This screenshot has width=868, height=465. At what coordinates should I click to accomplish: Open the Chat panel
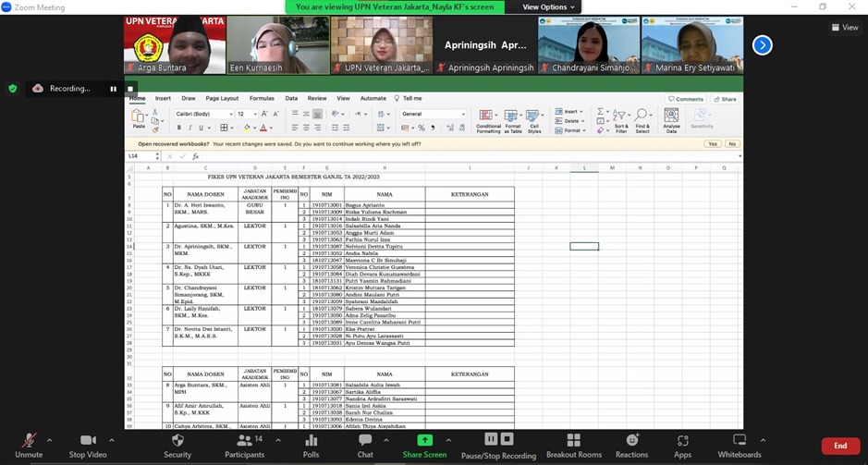click(365, 442)
